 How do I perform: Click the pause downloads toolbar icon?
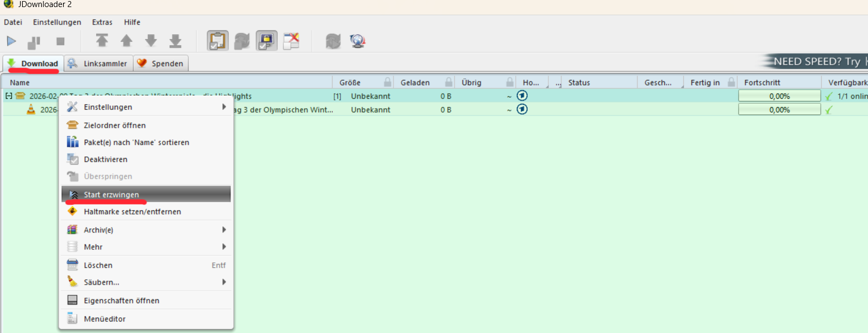tap(34, 42)
